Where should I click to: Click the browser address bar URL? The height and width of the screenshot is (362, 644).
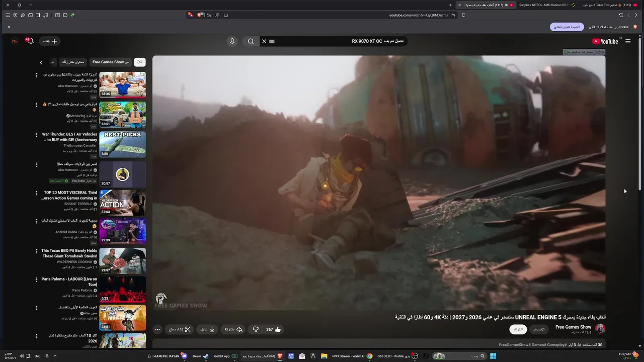point(418,15)
